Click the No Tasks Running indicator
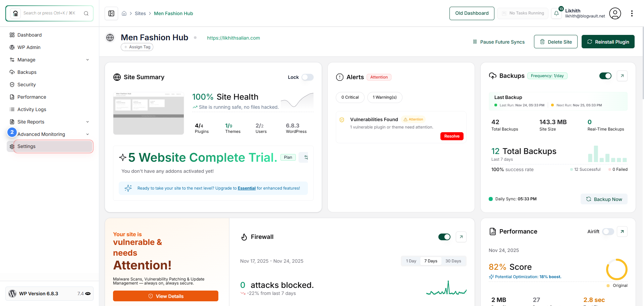This screenshot has height=306, width=644. tap(523, 13)
